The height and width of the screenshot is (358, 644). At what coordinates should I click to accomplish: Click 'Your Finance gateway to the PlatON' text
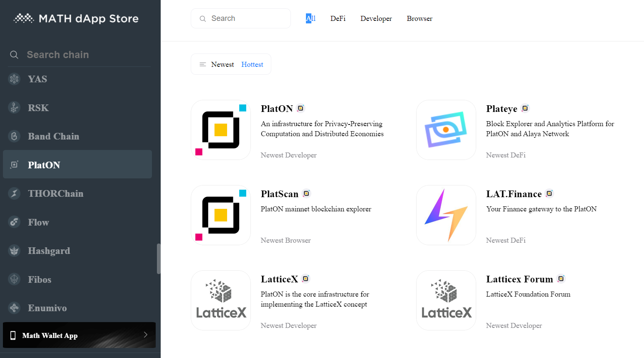pyautogui.click(x=541, y=209)
